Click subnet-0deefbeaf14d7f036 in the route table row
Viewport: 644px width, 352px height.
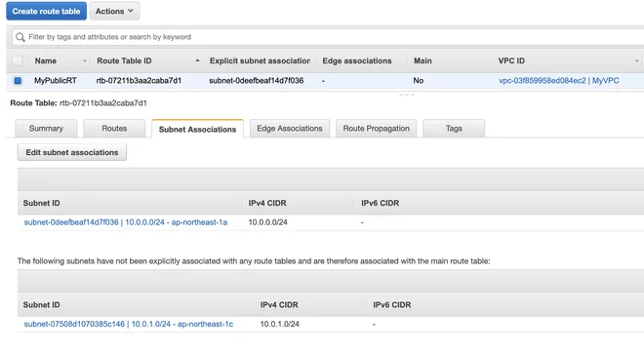click(257, 80)
